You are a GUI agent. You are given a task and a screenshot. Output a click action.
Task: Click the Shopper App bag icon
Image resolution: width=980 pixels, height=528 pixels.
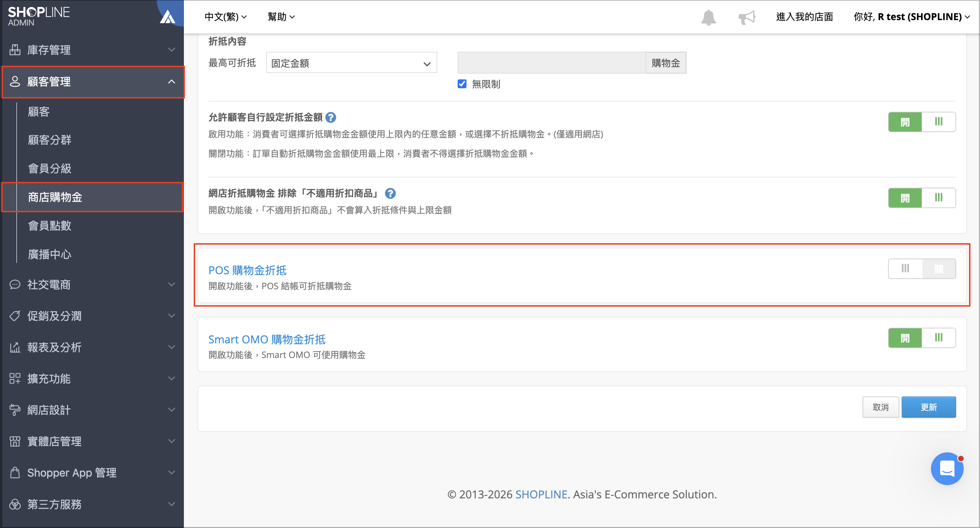15,472
